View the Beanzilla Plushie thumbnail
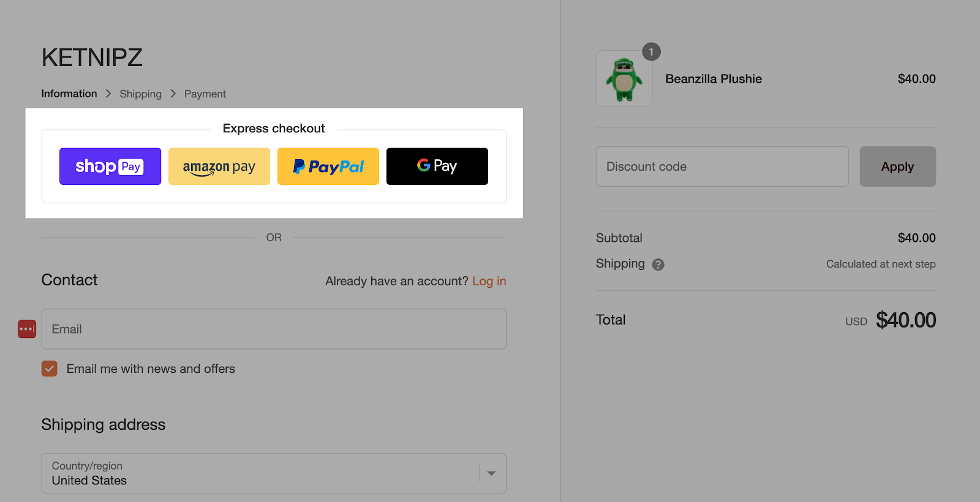The width and height of the screenshot is (980, 502). [624, 78]
